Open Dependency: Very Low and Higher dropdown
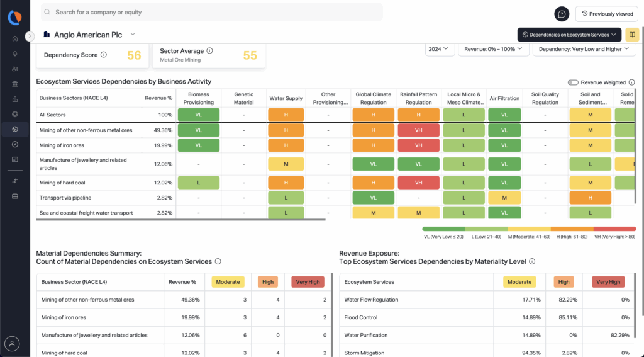Image resolution: width=644 pixels, height=357 pixels. point(584,49)
